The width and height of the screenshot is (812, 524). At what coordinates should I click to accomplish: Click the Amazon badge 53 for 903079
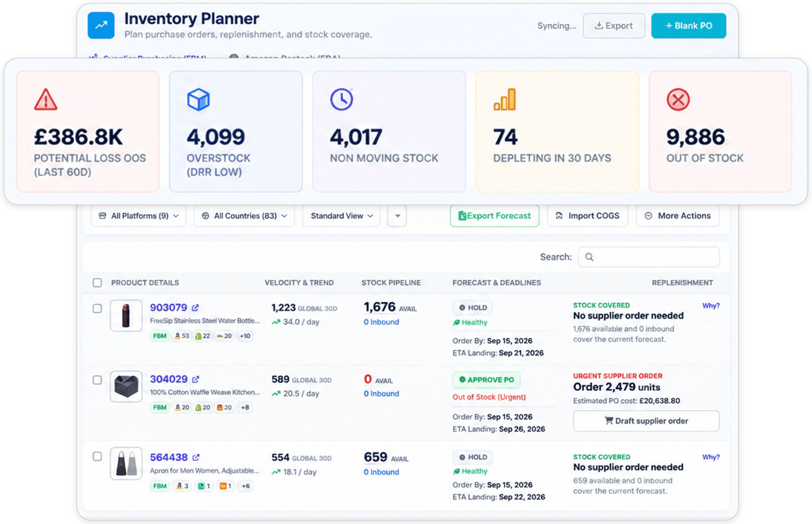[182, 336]
